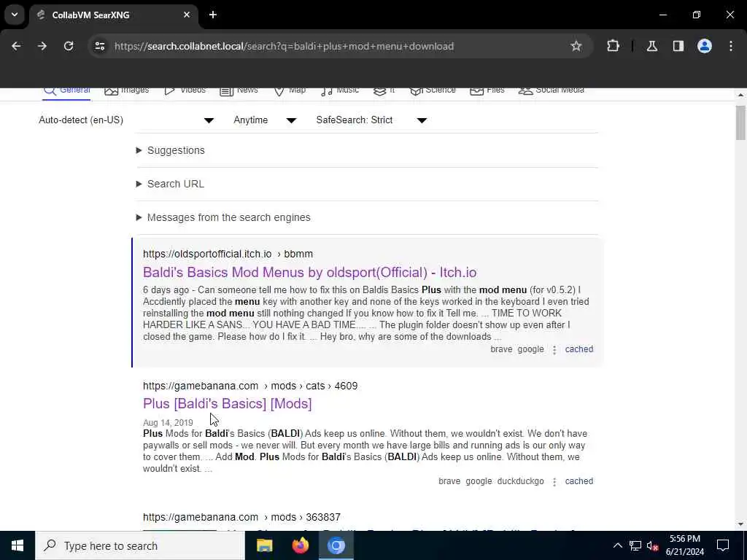747x560 pixels.
Task: Open options dots for gamebanana cats result
Action: [x=554, y=482]
